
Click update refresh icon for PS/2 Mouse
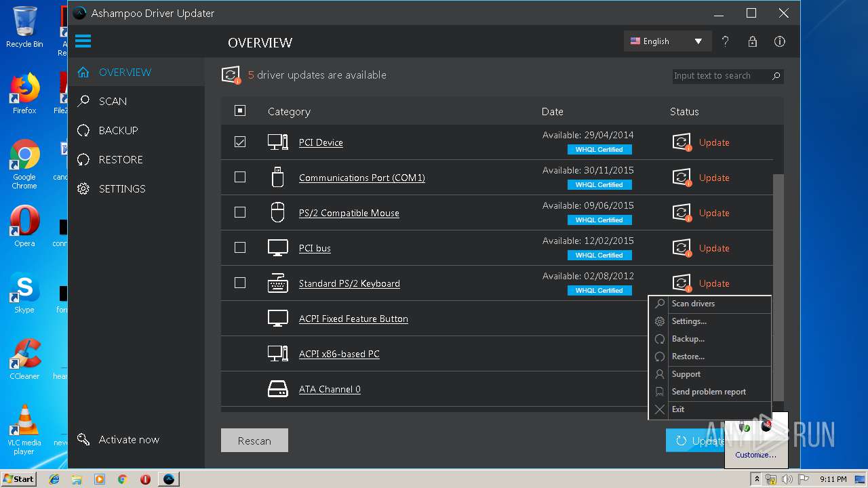tap(682, 213)
